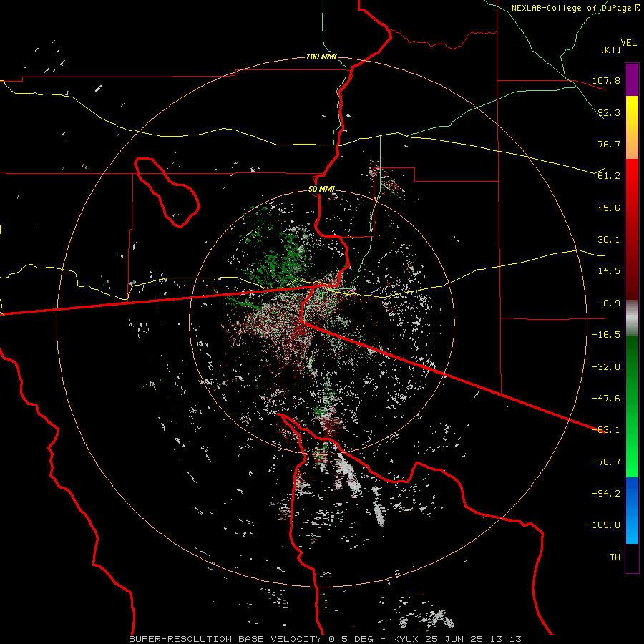This screenshot has height=644, width=644.
Task: Click the -16.5 velocity scale value
Action: (606, 335)
